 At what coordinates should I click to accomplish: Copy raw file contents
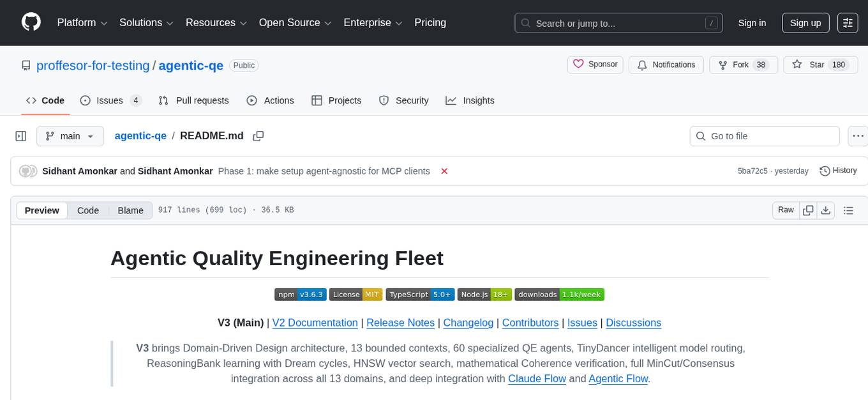tap(808, 210)
